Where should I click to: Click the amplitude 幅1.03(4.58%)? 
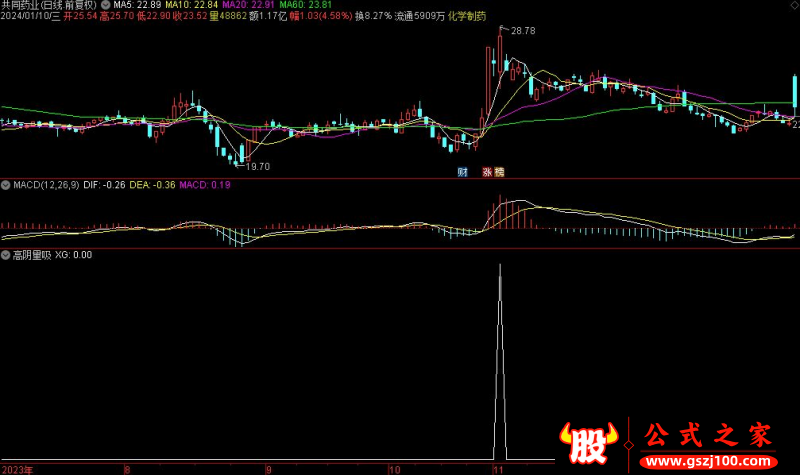coord(321,16)
